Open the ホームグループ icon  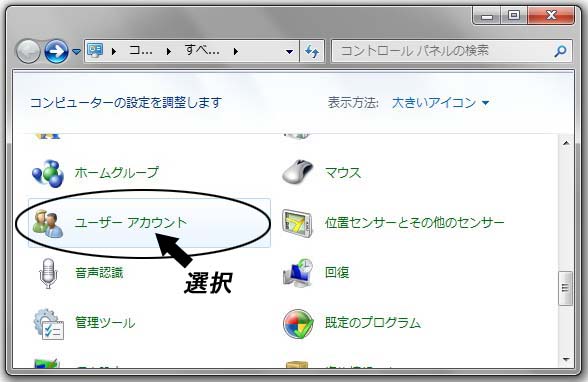point(48,173)
